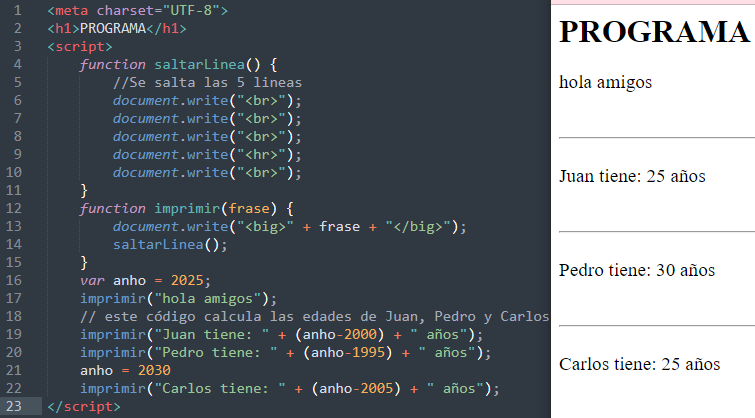Click the h1 PROGRAMA code line
Image resolution: width=755 pixels, height=418 pixels.
[x=117, y=29]
